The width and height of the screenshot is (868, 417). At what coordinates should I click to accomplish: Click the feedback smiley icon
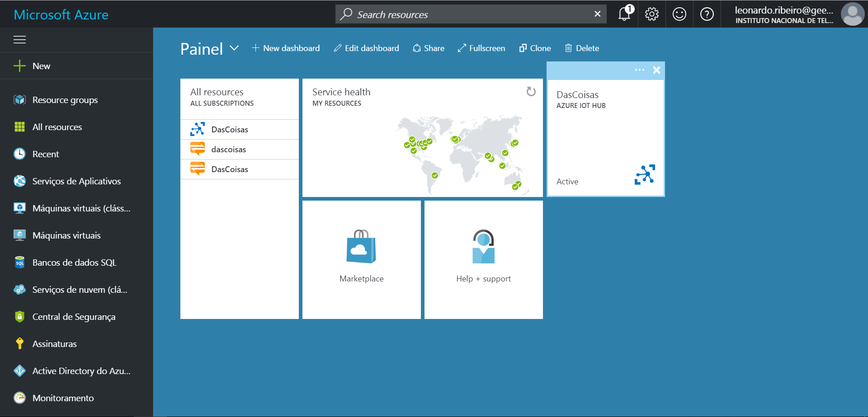[x=679, y=14]
